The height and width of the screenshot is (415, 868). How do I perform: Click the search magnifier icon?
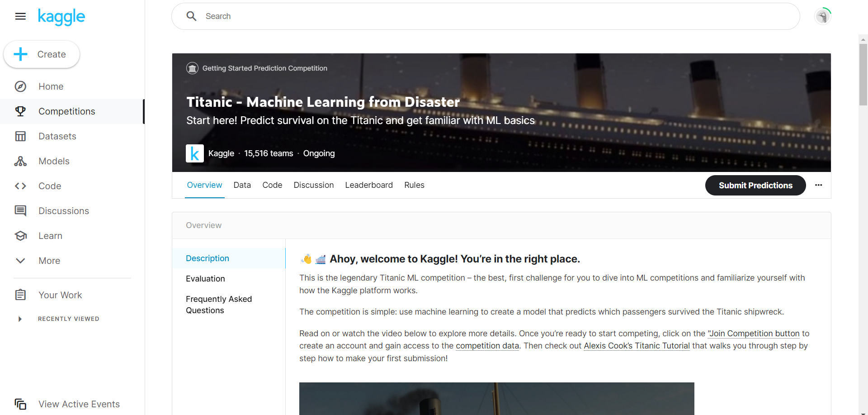pyautogui.click(x=192, y=16)
